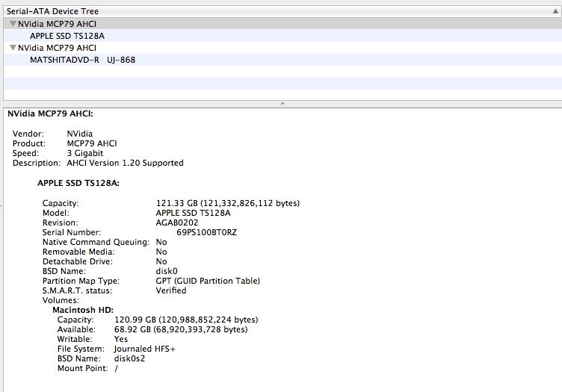
Task: Click Available 68.92 GB value
Action: click(x=181, y=329)
